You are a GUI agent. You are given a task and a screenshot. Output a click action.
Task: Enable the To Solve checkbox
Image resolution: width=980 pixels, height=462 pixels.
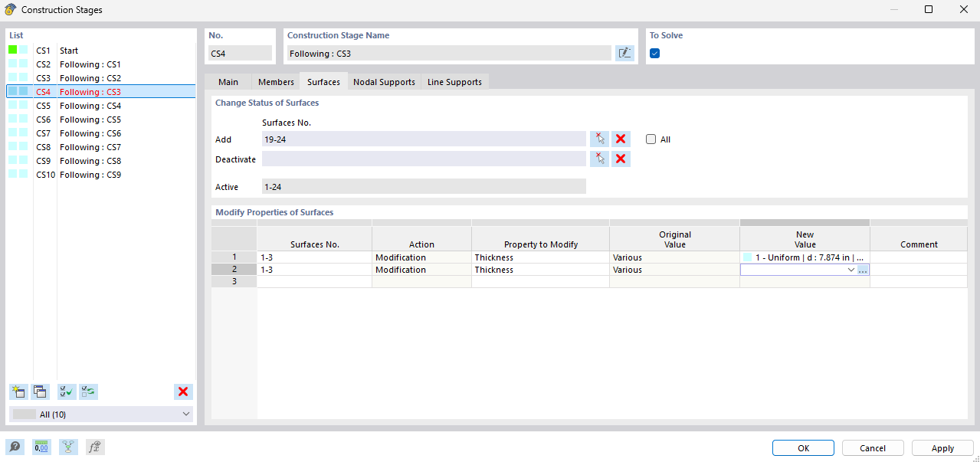point(654,52)
